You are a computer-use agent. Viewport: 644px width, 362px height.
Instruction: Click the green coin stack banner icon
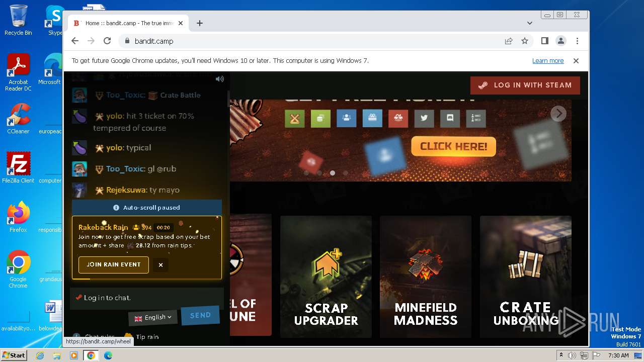[320, 119]
